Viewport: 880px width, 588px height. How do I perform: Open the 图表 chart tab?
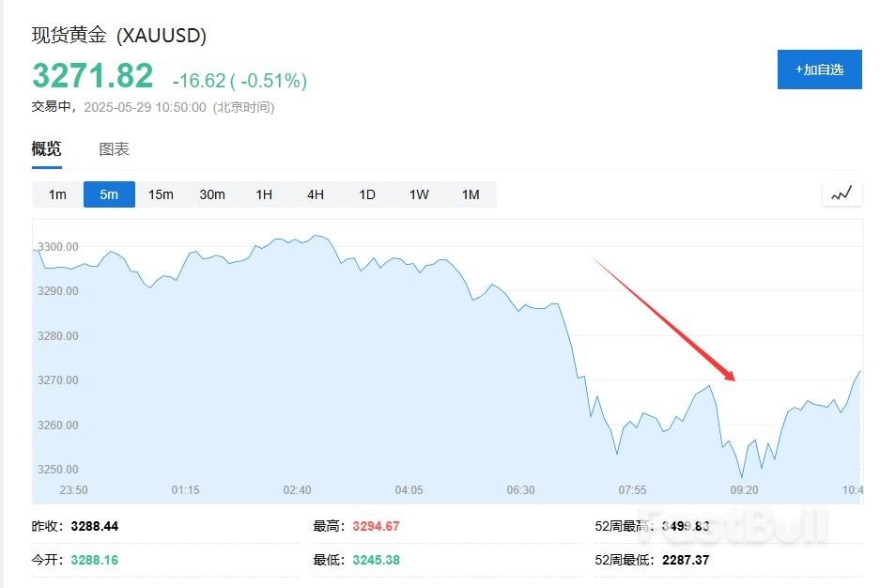[115, 148]
